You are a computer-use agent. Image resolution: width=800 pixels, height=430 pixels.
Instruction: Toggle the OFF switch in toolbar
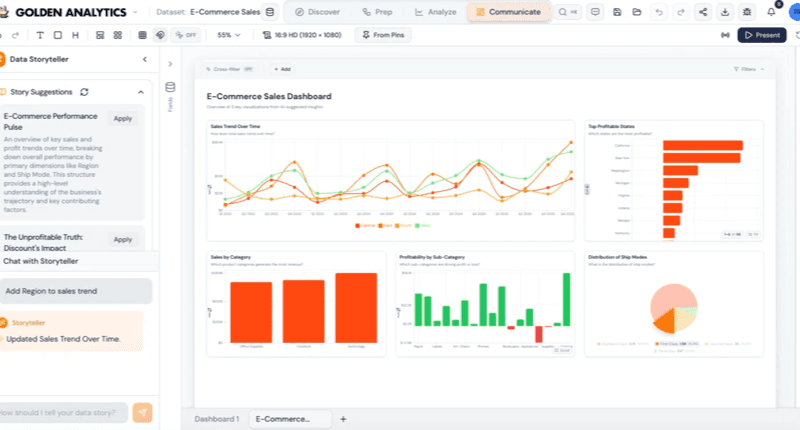pos(185,35)
